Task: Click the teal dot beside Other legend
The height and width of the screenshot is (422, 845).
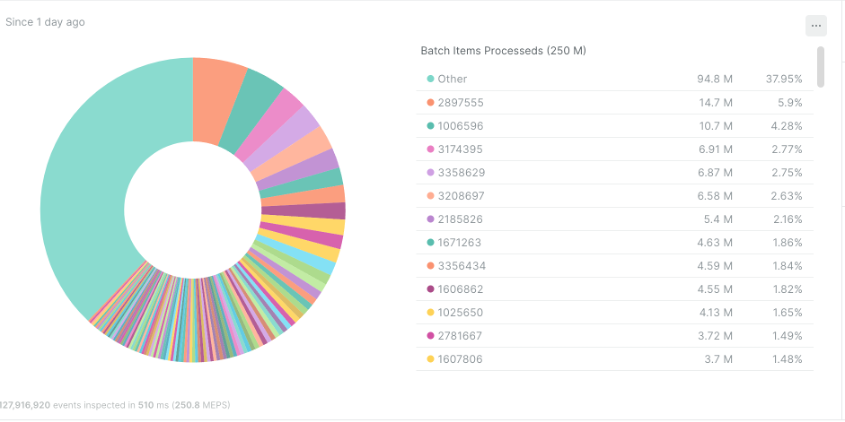Action: [430, 79]
